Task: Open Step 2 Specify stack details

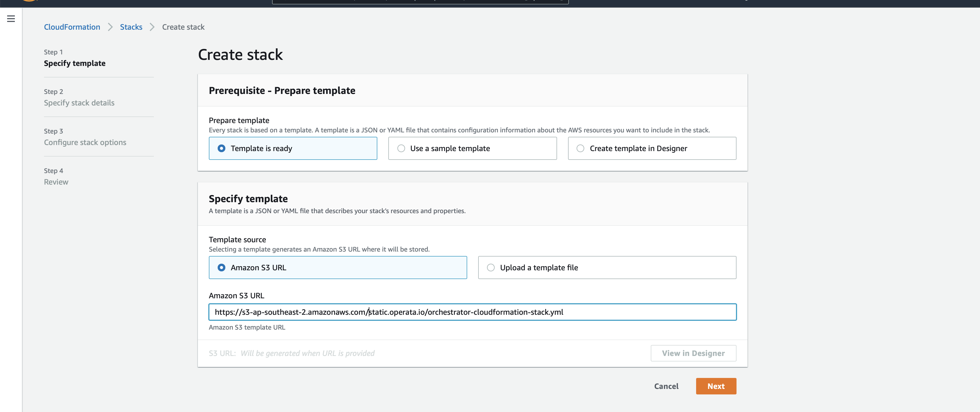Action: (x=79, y=103)
